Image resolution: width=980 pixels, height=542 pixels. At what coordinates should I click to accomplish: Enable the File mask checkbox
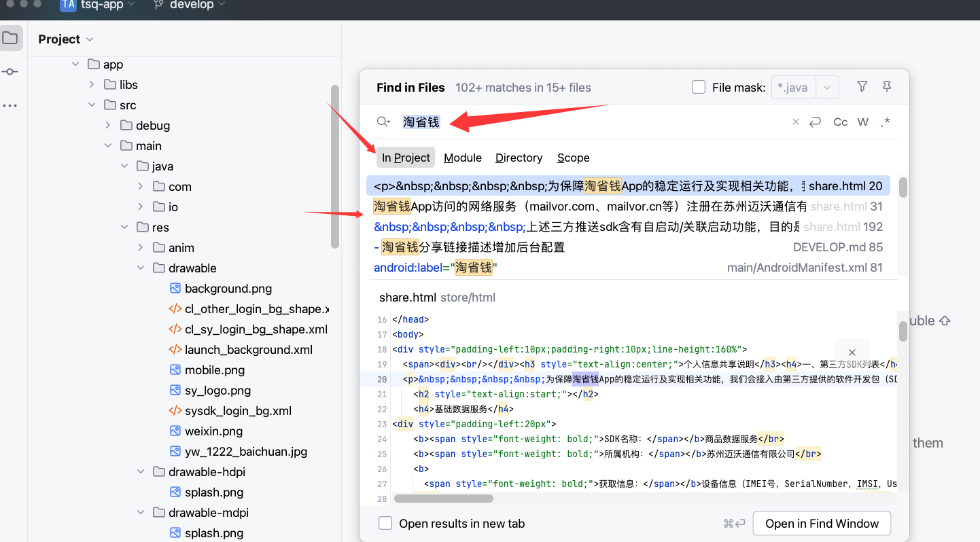pyautogui.click(x=698, y=88)
